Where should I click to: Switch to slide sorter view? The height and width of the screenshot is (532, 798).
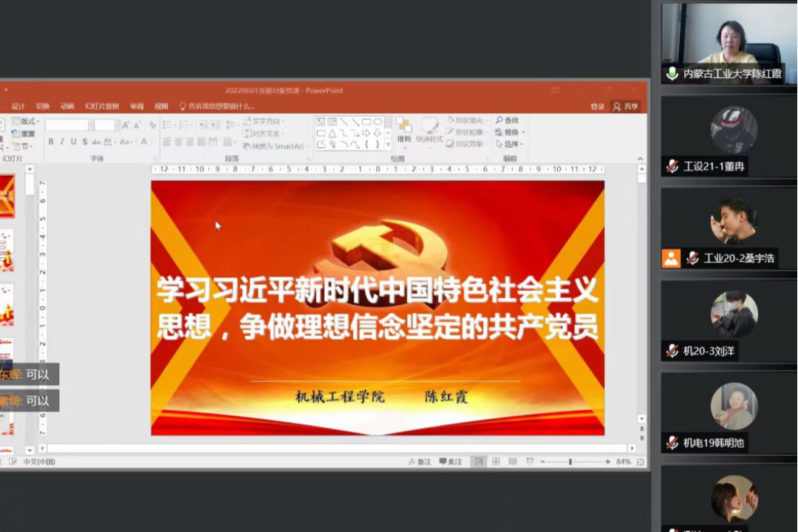(496, 462)
